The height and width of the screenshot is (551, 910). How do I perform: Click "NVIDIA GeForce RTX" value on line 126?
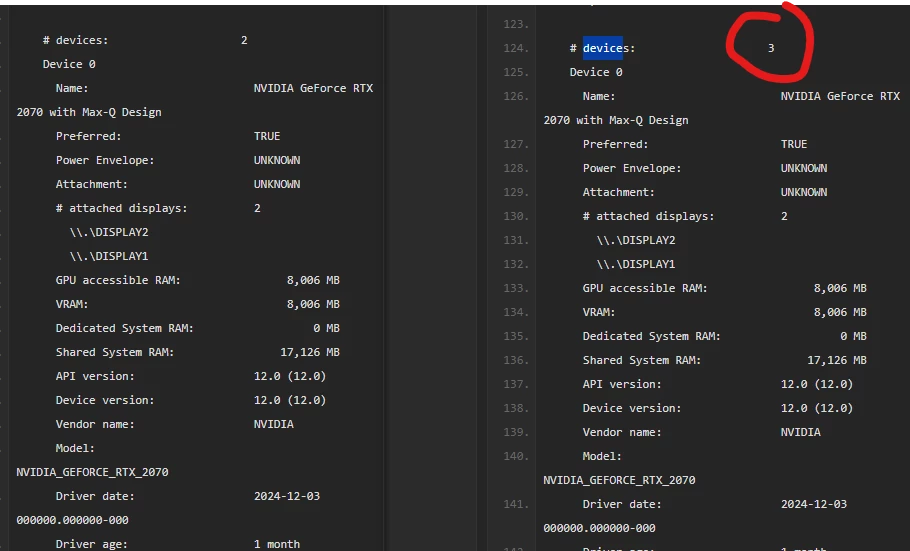[840, 96]
